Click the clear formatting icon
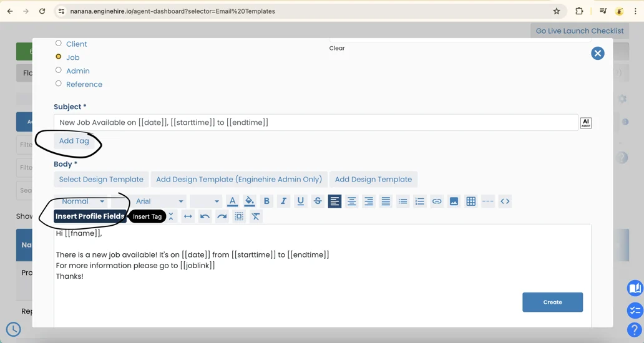The image size is (644, 343). click(256, 216)
